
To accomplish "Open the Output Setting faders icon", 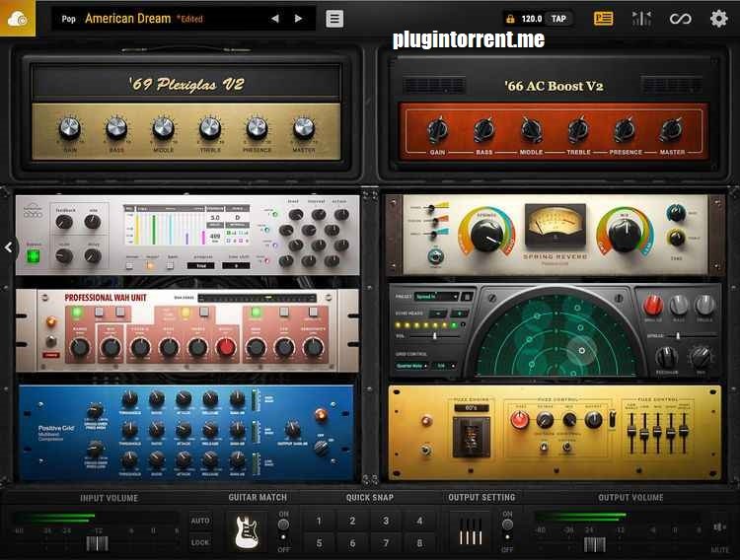I will pos(471,532).
